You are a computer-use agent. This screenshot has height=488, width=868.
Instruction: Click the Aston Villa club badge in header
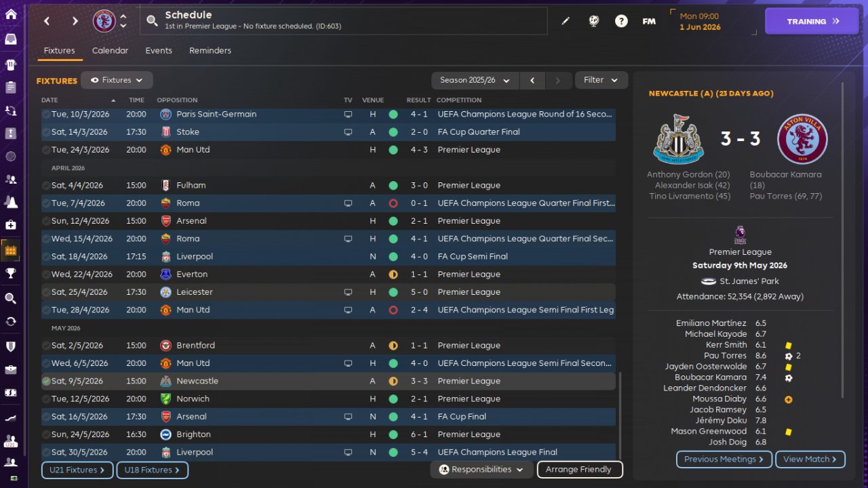tap(104, 21)
